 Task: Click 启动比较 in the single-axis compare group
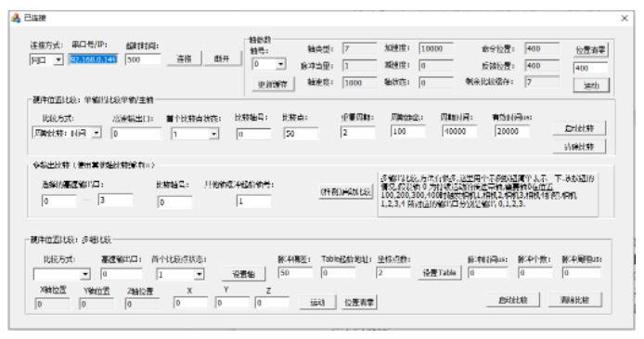pyautogui.click(x=579, y=128)
